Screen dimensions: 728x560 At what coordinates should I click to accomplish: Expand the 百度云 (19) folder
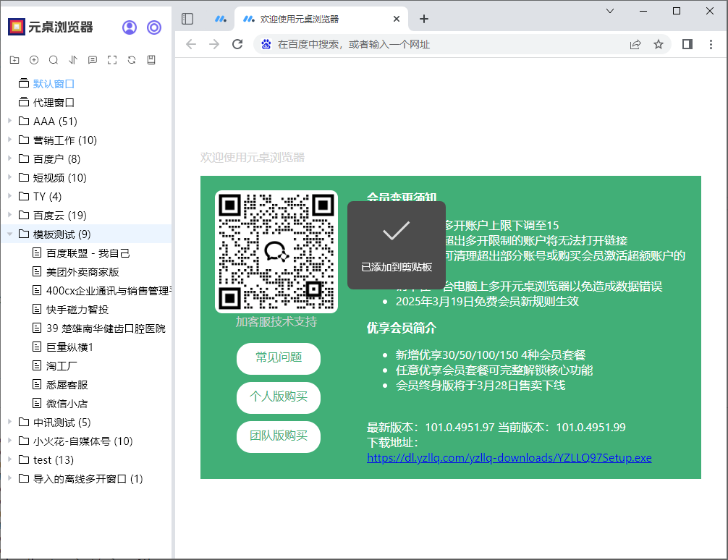9,215
